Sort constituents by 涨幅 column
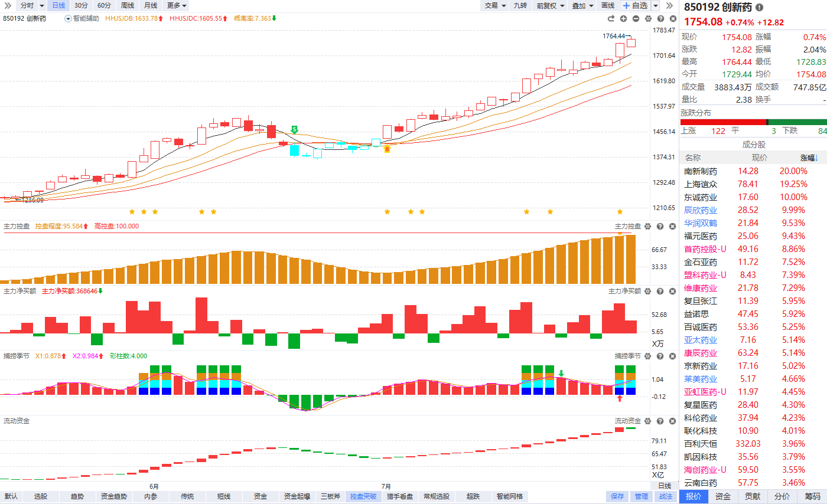 pos(810,158)
